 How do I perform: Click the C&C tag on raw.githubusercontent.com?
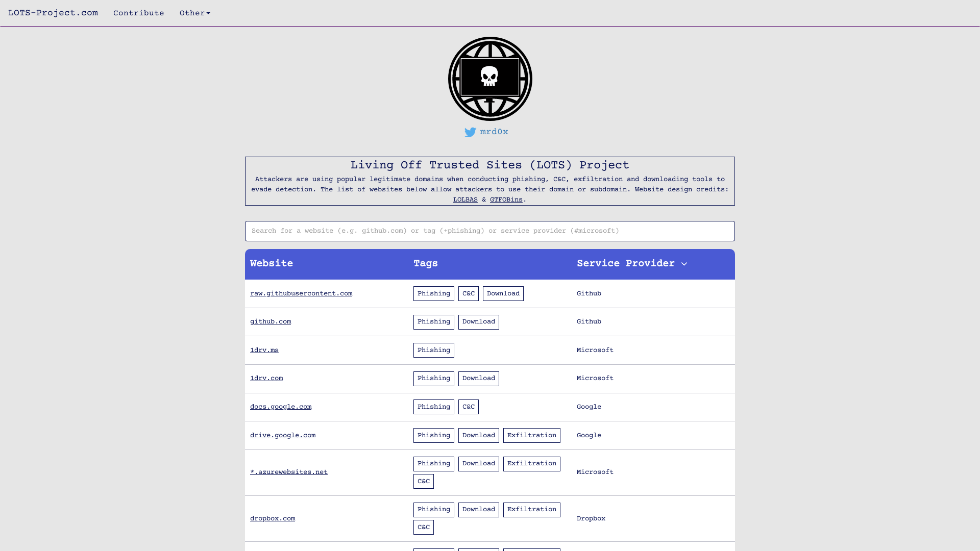(x=469, y=293)
